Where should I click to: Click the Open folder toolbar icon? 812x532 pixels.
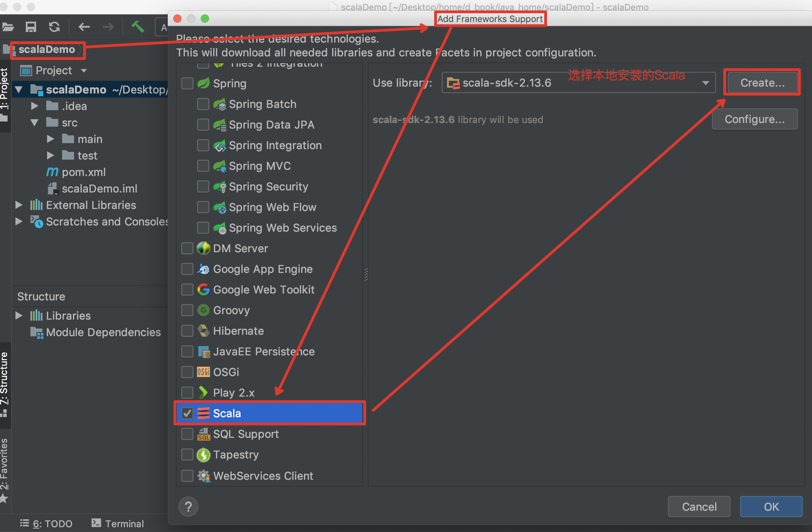point(8,27)
